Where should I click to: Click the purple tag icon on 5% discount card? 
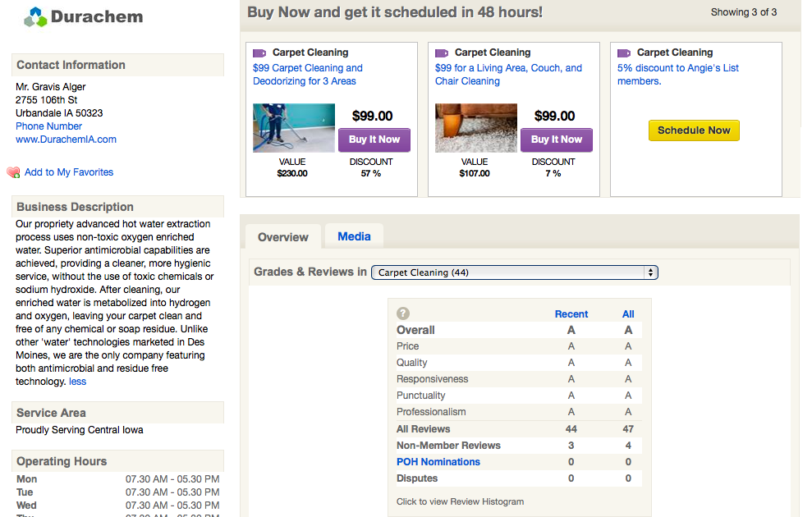coord(624,53)
